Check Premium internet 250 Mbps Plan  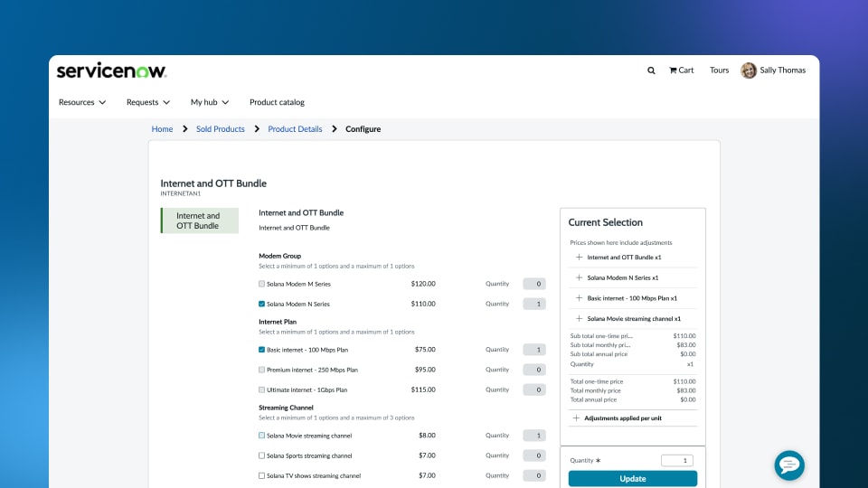click(262, 370)
